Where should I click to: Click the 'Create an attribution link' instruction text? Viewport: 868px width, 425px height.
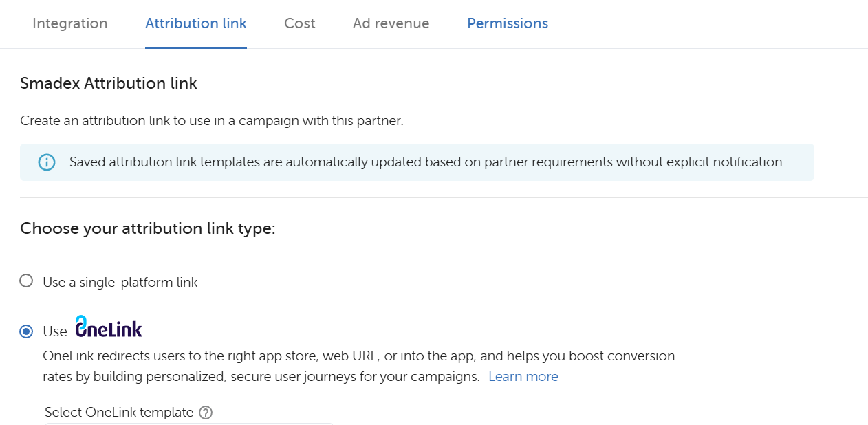coord(211,121)
